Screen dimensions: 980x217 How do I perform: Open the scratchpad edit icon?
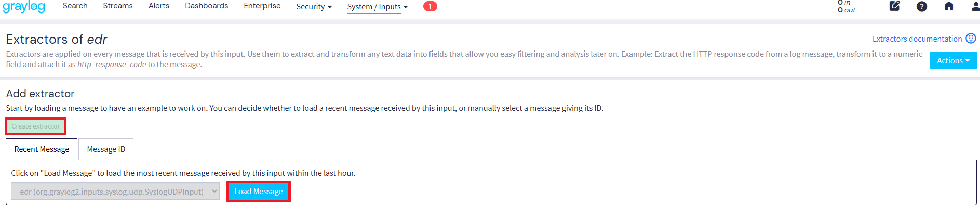click(894, 6)
